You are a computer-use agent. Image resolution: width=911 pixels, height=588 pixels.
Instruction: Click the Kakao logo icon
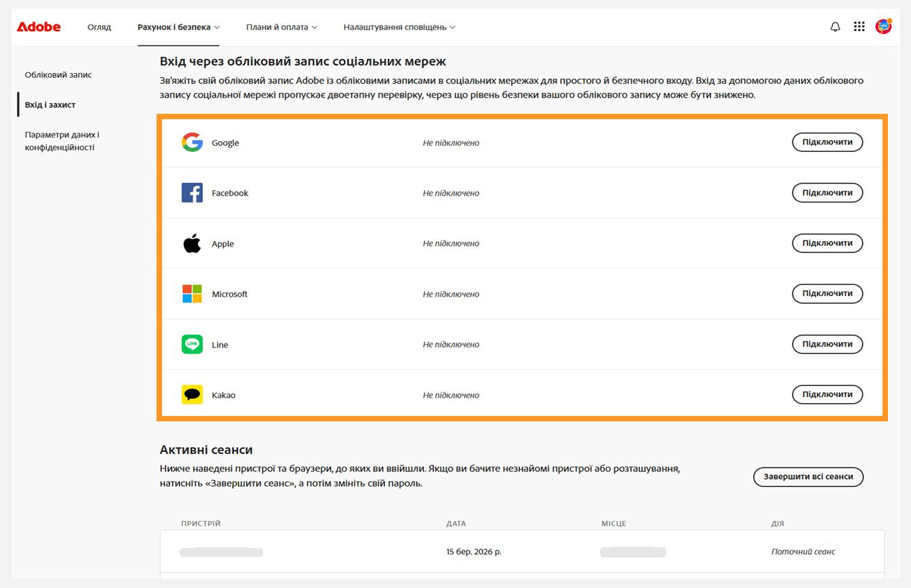coord(192,395)
